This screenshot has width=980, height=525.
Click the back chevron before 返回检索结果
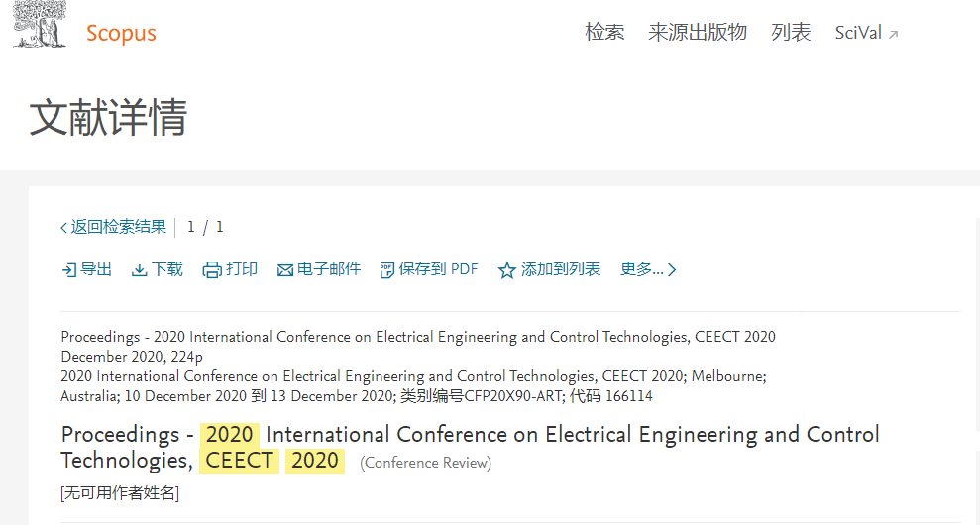63,228
